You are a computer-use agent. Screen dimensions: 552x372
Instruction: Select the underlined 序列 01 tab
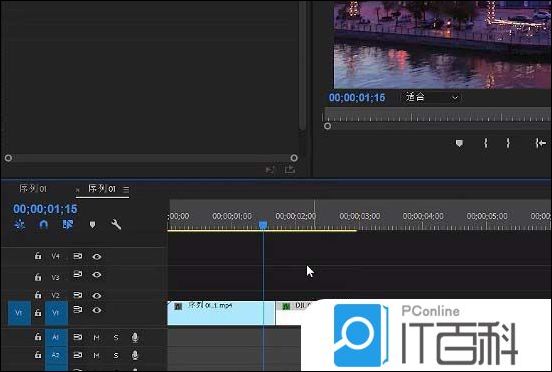point(102,189)
